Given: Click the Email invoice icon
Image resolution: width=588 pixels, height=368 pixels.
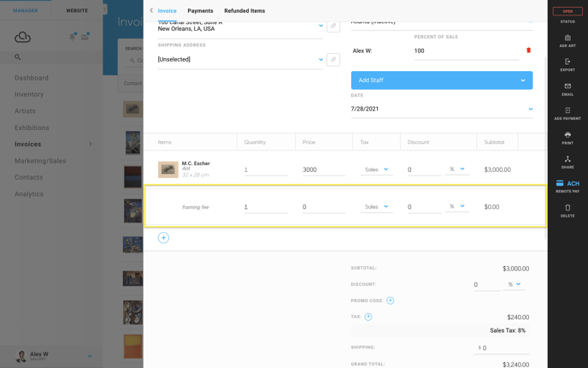Looking at the screenshot, I should 567,86.
